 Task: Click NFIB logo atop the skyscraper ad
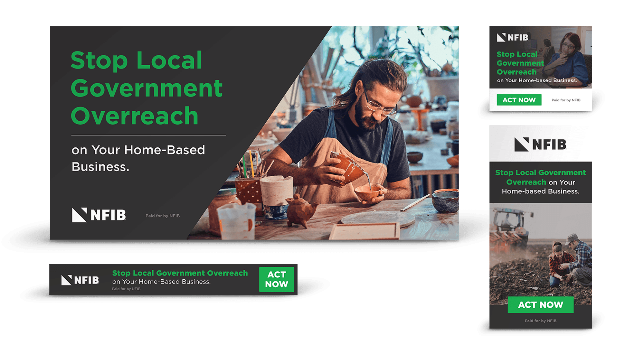pyautogui.click(x=540, y=144)
